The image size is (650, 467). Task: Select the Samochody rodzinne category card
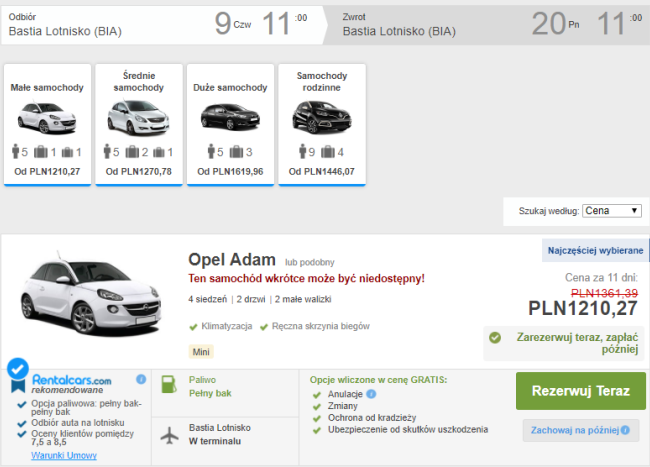pyautogui.click(x=322, y=125)
